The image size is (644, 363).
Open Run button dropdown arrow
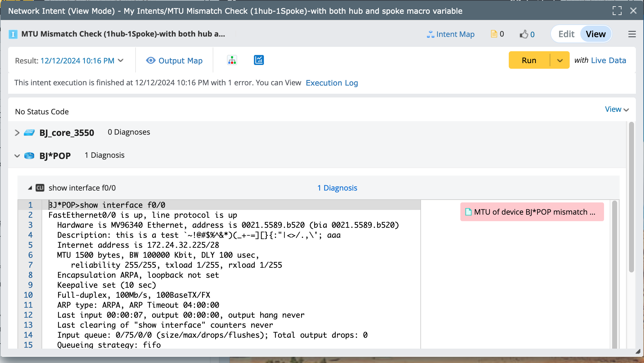[x=560, y=60]
